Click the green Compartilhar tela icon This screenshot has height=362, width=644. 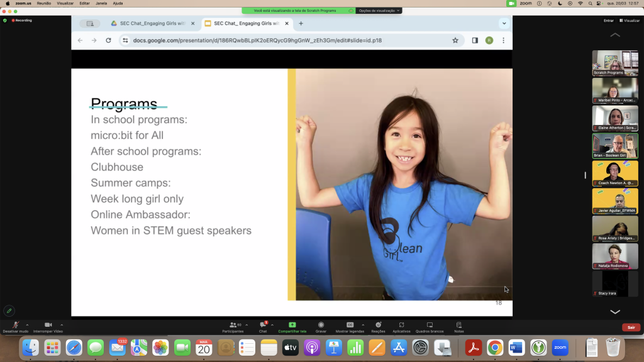tap(292, 326)
